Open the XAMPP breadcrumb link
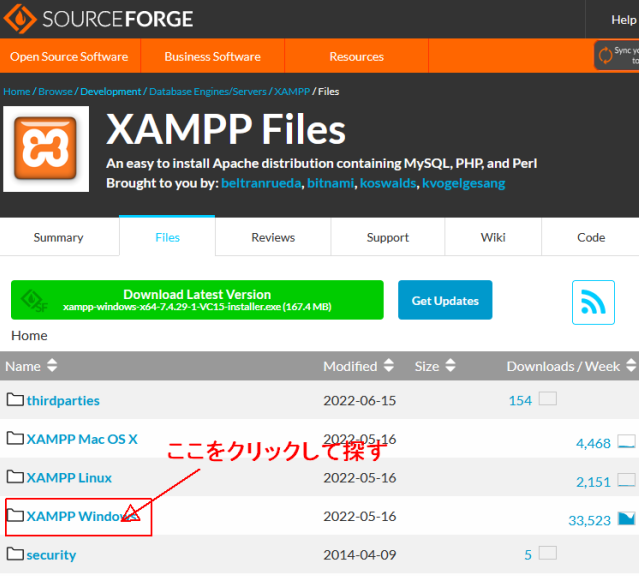The width and height of the screenshot is (639, 576). [292, 91]
